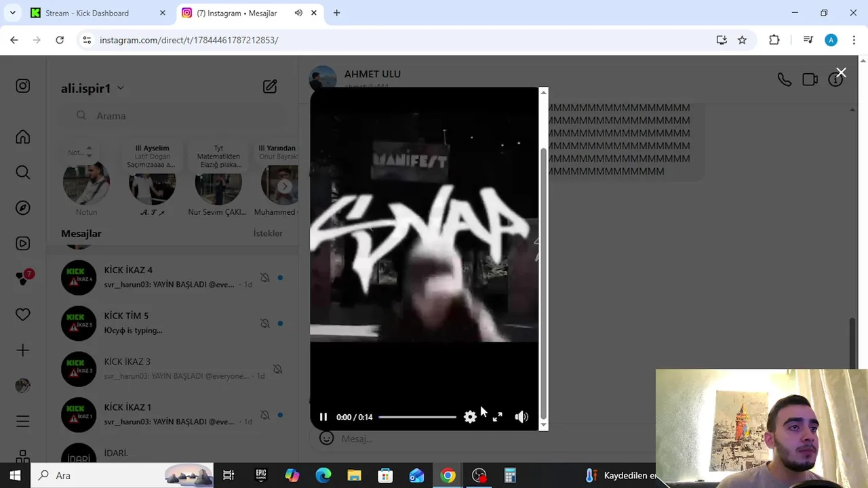The image size is (868, 488).
Task: View site information icon in address bar
Action: pyautogui.click(x=87, y=40)
